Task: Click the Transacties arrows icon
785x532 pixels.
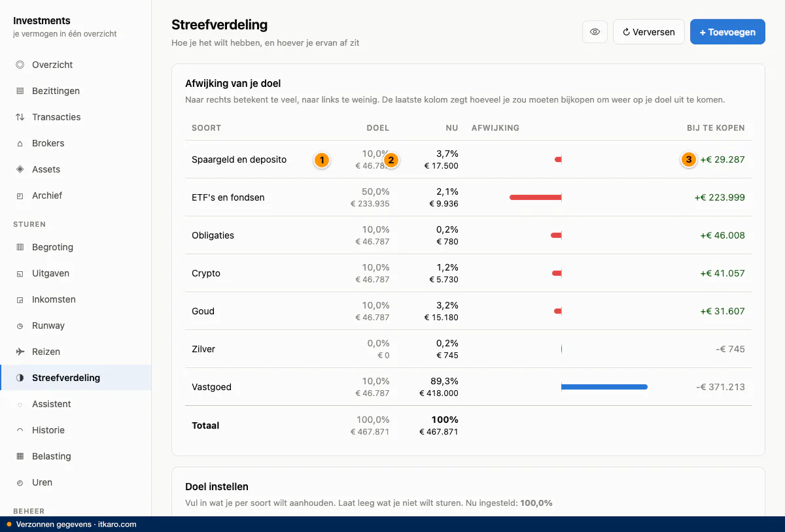Action: 20,117
